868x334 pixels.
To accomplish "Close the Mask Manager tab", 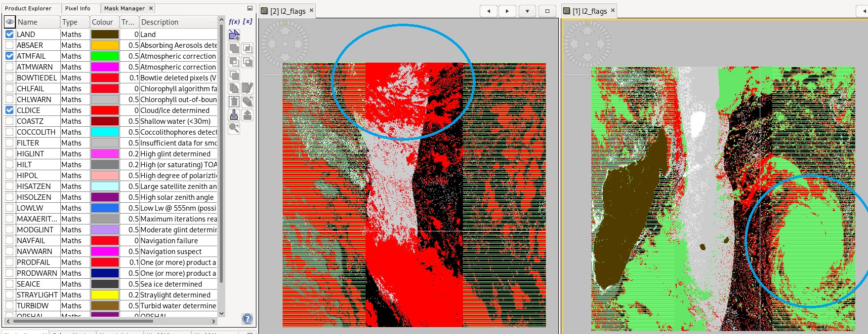I will (x=151, y=8).
